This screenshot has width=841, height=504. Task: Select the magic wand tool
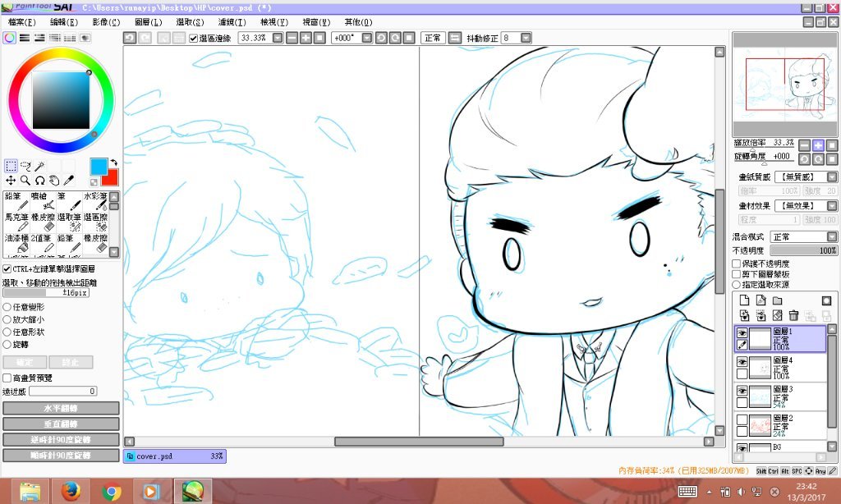pos(39,166)
